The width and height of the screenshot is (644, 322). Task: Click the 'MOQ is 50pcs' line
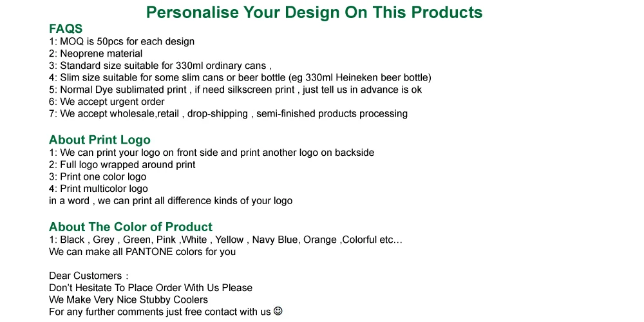122,41
